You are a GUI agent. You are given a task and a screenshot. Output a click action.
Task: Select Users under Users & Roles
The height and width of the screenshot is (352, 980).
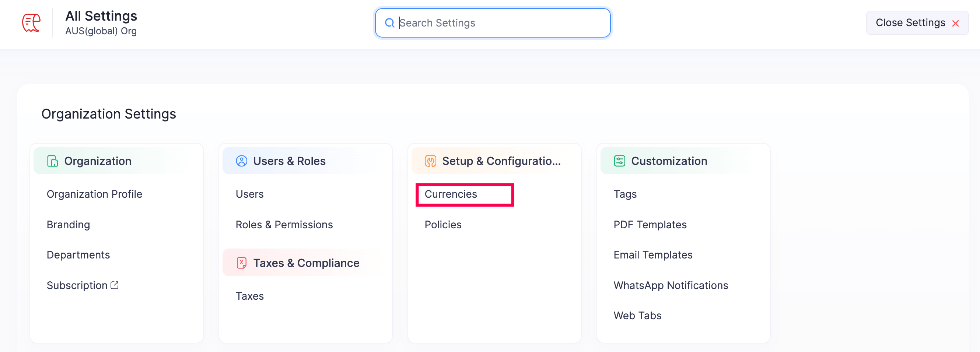point(249,194)
